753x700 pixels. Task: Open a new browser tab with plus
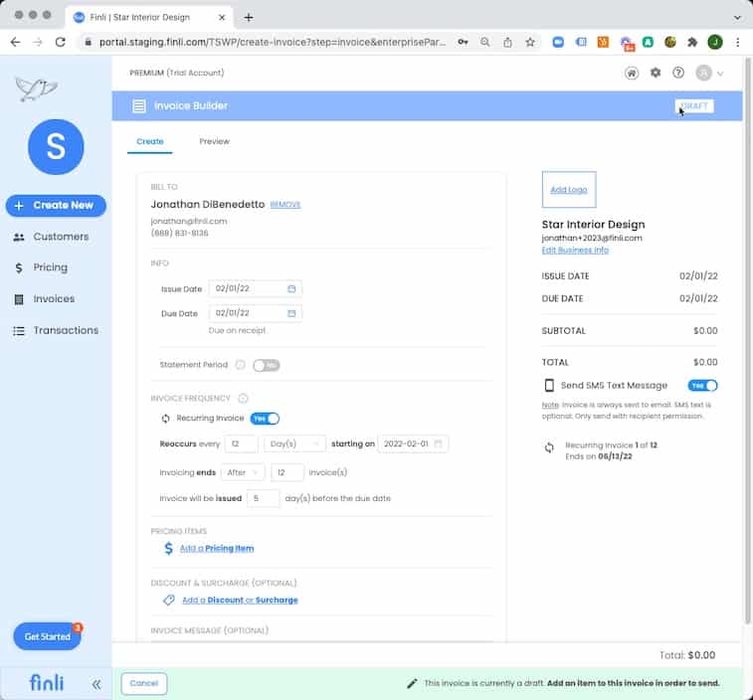click(249, 18)
